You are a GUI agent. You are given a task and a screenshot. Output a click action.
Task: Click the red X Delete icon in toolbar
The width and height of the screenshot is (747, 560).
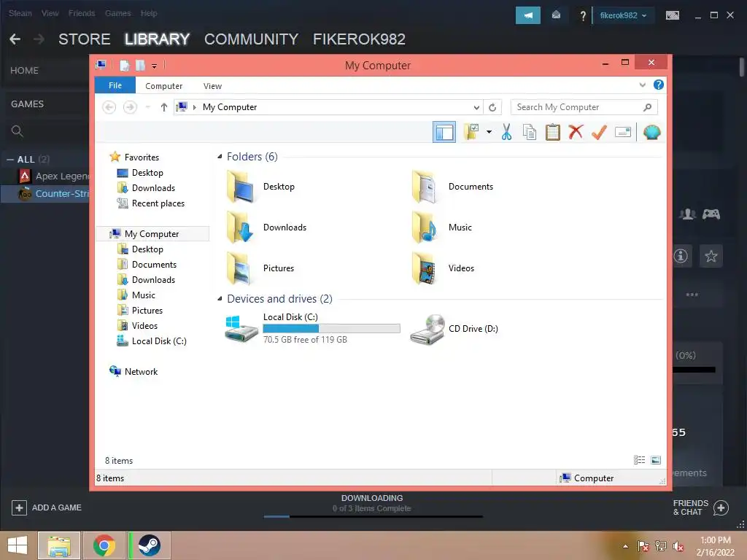576,132
